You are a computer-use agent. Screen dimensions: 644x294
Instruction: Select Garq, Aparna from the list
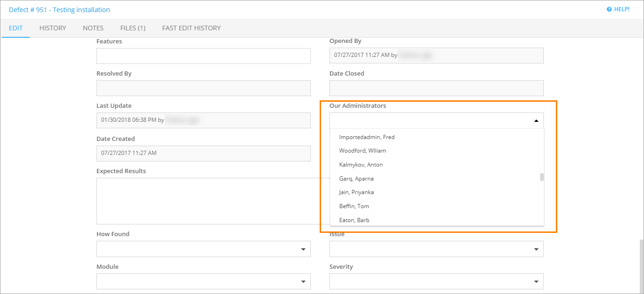point(356,179)
